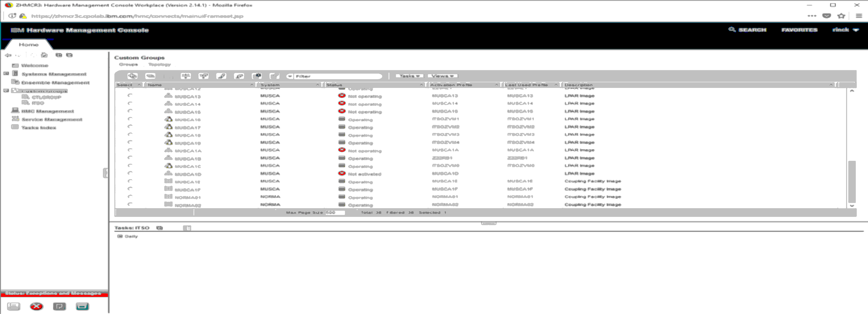The height and width of the screenshot is (314, 868).
Task: Click into the Filter input field
Action: 338,76
